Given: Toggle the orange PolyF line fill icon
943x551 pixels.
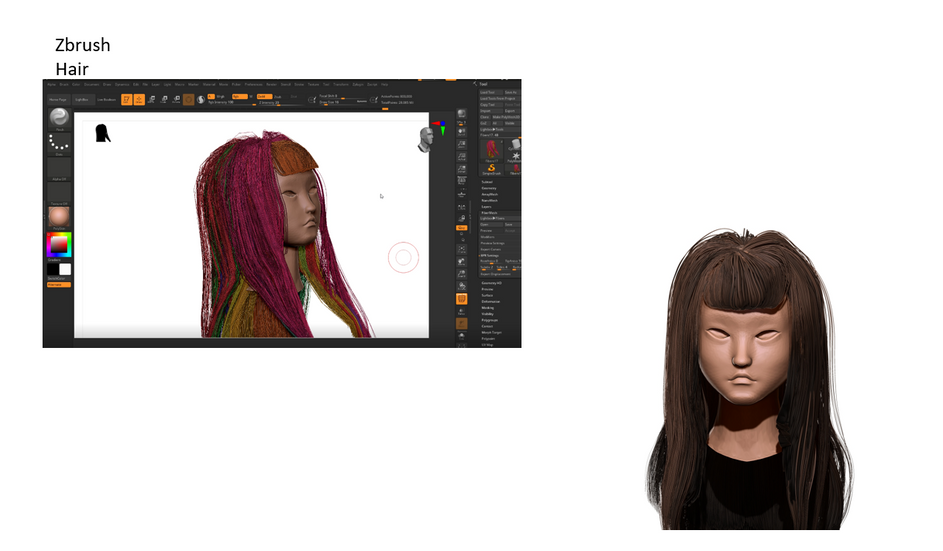Looking at the screenshot, I should coord(461,299).
